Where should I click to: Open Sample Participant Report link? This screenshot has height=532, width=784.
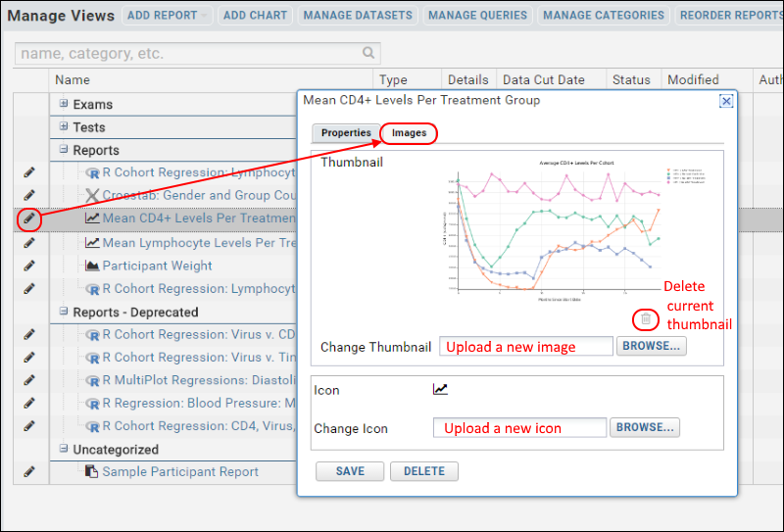(x=180, y=471)
